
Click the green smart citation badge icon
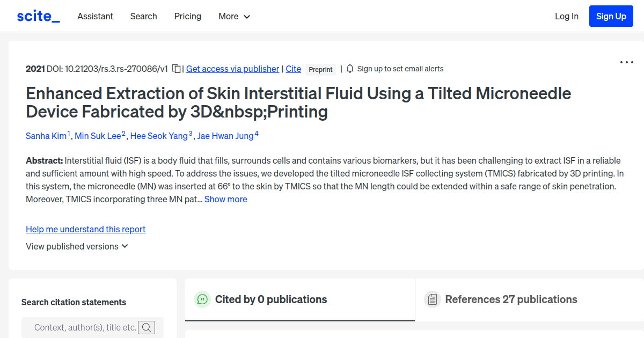[x=202, y=299]
